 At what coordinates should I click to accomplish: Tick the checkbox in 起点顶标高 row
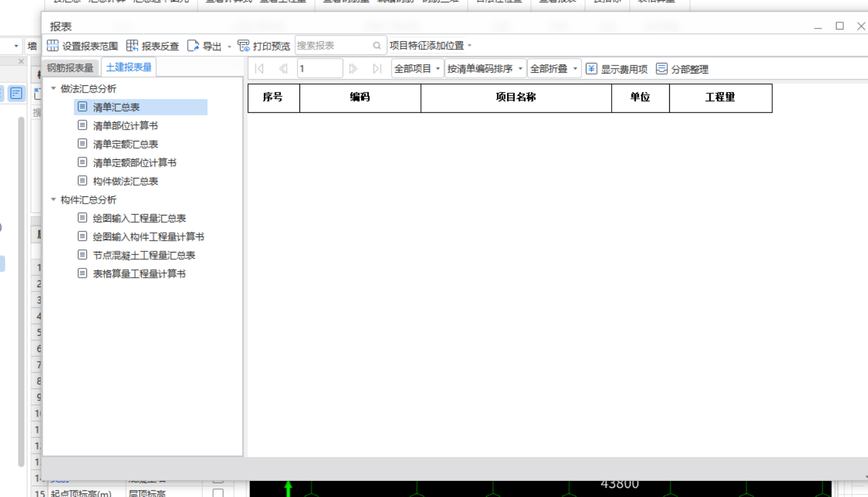point(218,493)
